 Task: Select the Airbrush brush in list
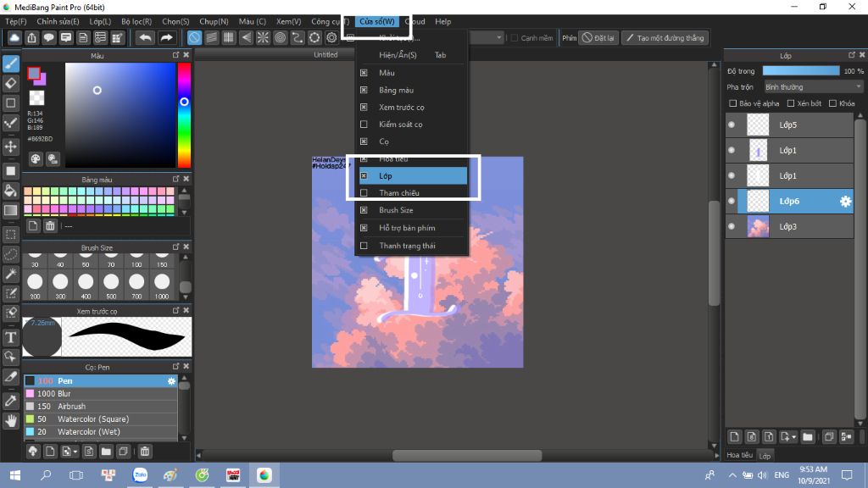tap(100, 406)
